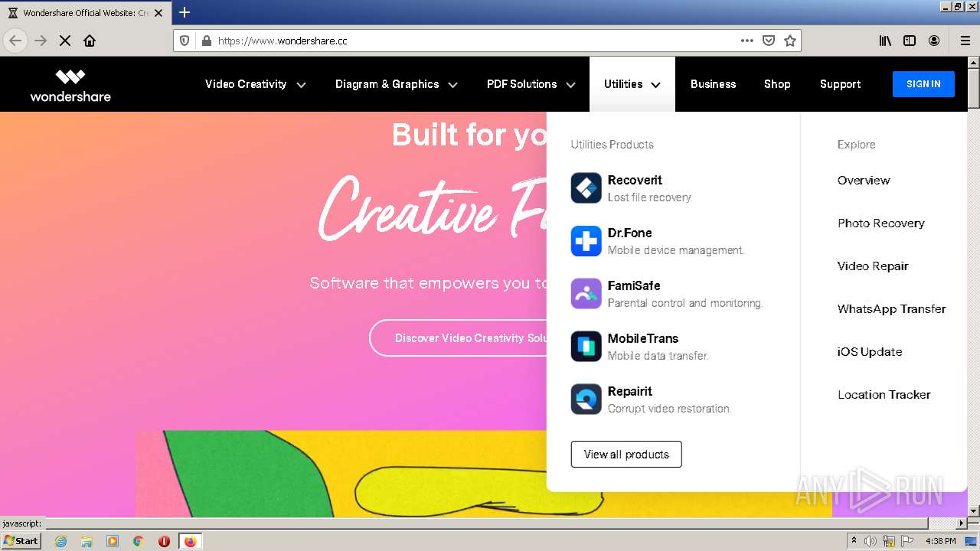
Task: Open the WhatsApp Transfer link
Action: [x=892, y=309]
